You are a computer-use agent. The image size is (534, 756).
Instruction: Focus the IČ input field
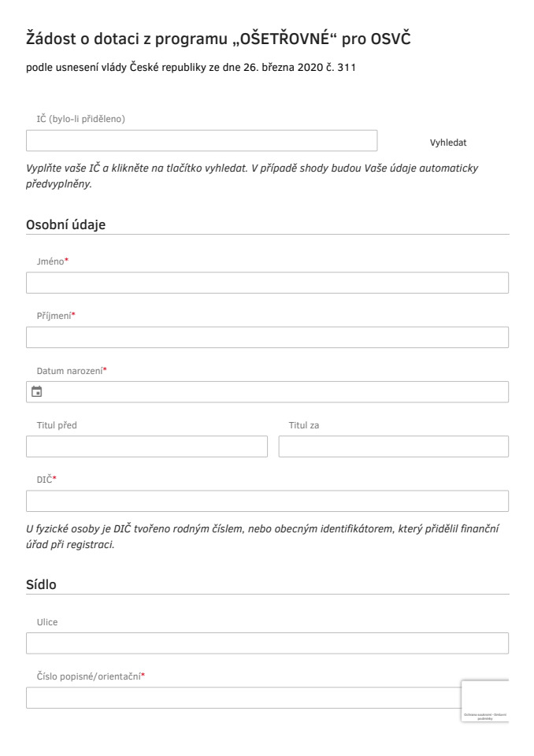pyautogui.click(x=202, y=141)
